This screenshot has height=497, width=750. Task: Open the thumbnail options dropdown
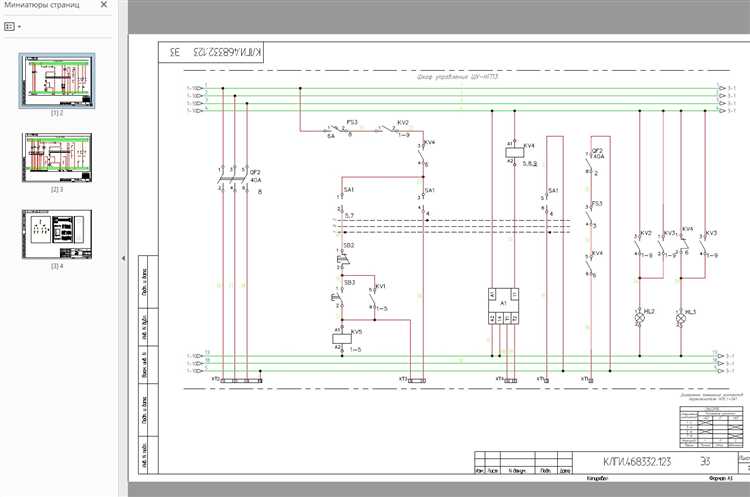(x=12, y=27)
